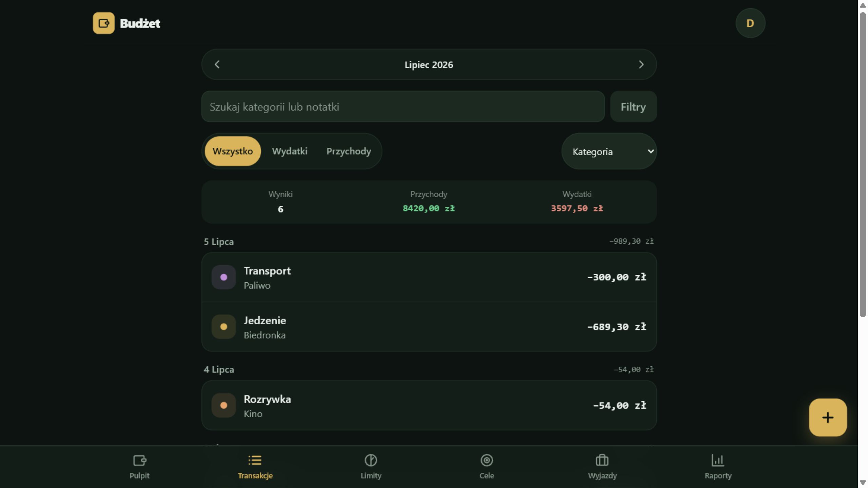
Task: Focus the Szukaj kategorii lub notatki field
Action: [x=403, y=106]
